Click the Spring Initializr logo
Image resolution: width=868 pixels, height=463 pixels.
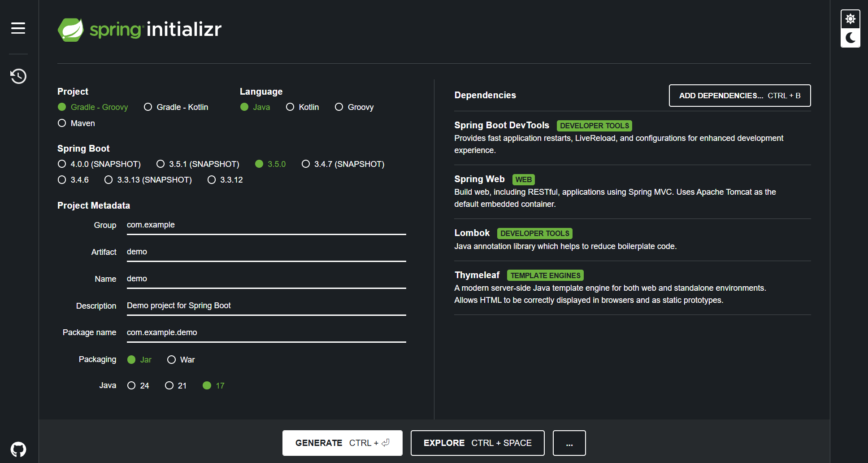point(139,29)
